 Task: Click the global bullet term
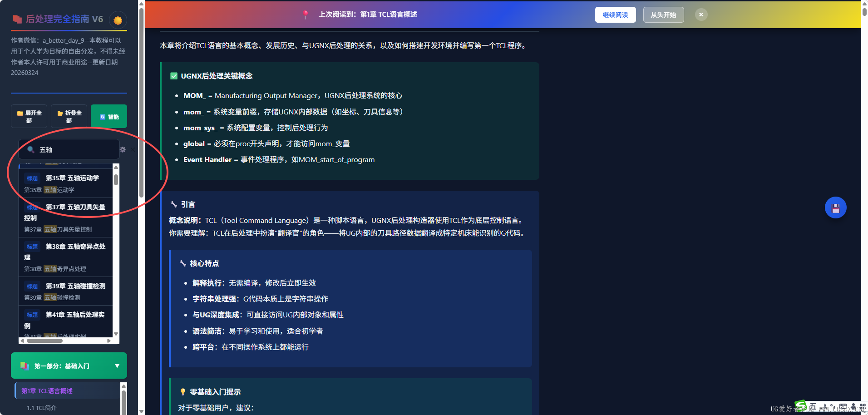click(x=194, y=144)
